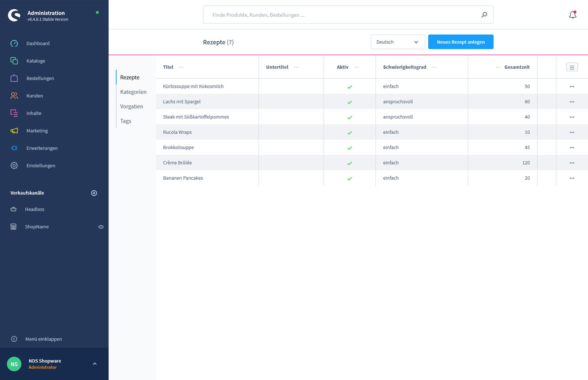Open the Bestellungen icon in sidebar
Screen dimensions: 588x380
coord(14,78)
